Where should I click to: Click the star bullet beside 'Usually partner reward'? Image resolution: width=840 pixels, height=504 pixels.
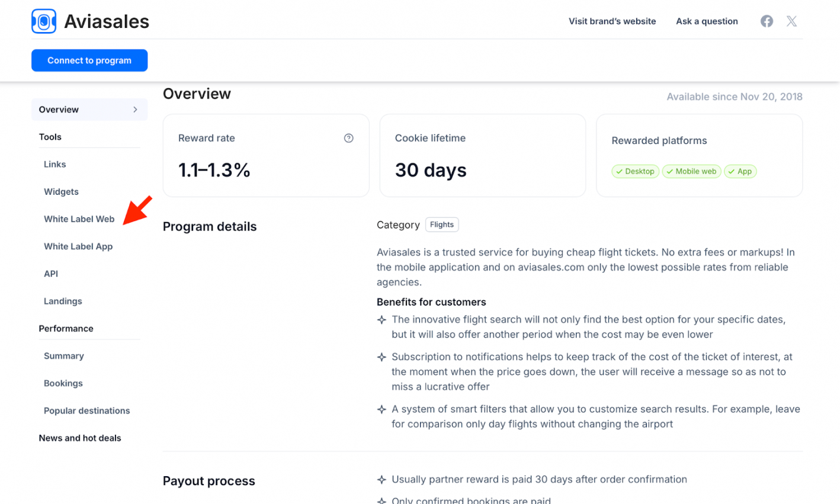coord(381,480)
